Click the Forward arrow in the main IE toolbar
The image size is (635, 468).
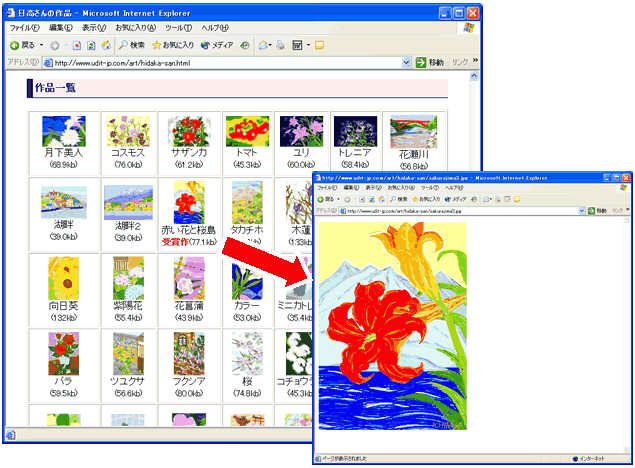click(x=55, y=46)
